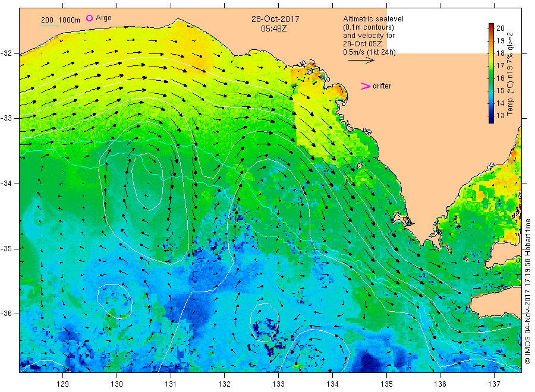The image size is (535, 392).
Task: Click the colorbar value 20
Action: 500,29
